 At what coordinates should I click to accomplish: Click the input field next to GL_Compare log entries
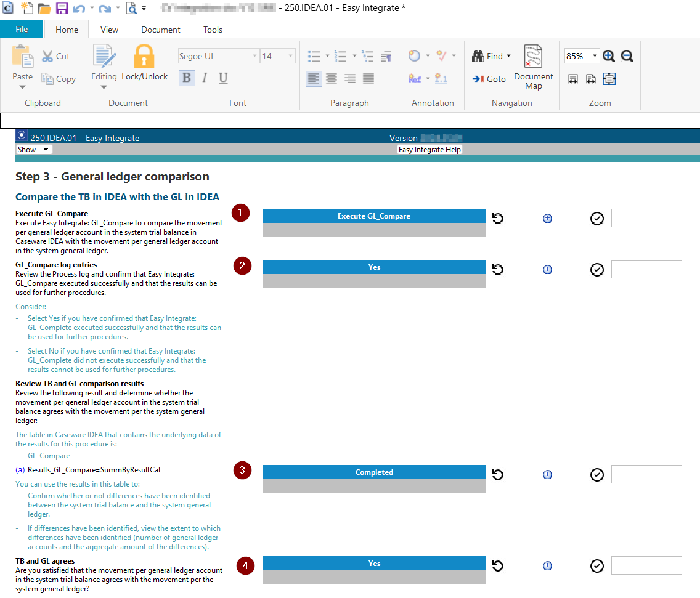coord(646,269)
